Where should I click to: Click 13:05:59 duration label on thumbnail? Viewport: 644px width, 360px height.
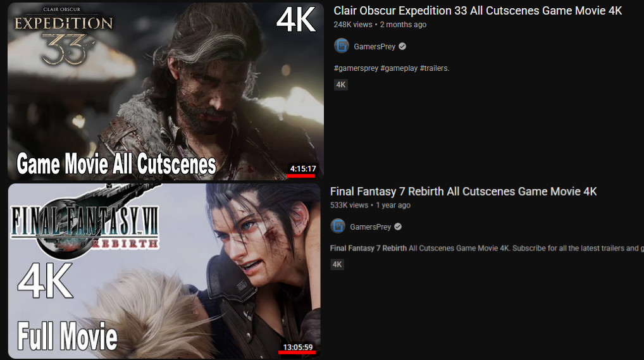(x=298, y=347)
